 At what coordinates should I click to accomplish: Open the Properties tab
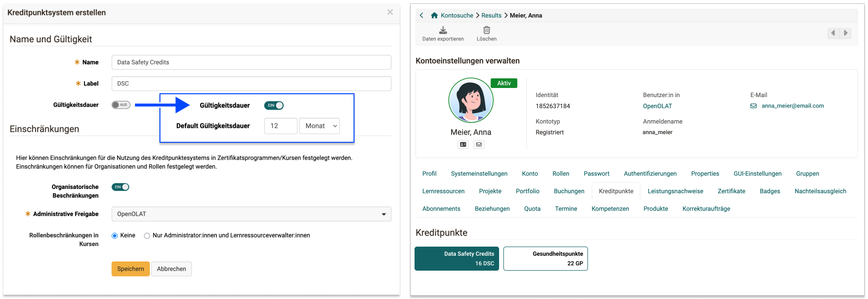click(705, 174)
